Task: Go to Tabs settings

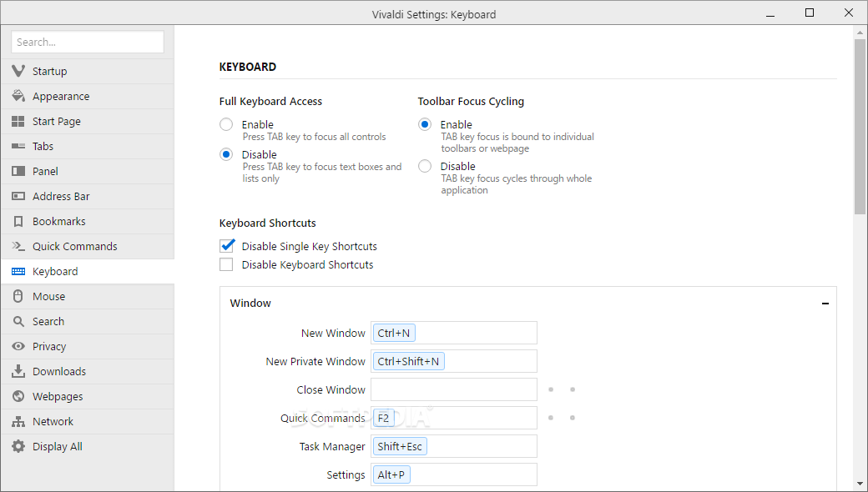Action: 88,146
